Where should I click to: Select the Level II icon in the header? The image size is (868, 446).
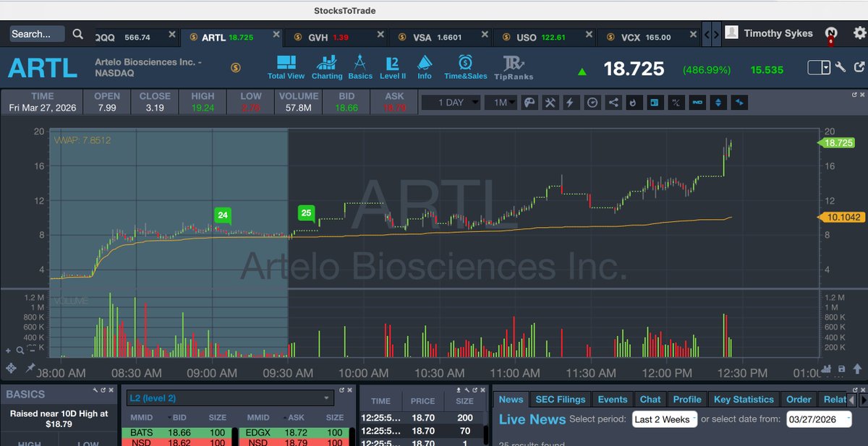pyautogui.click(x=391, y=64)
